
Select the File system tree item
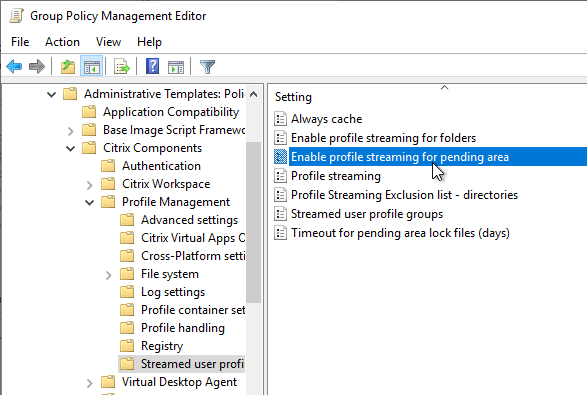(x=170, y=274)
